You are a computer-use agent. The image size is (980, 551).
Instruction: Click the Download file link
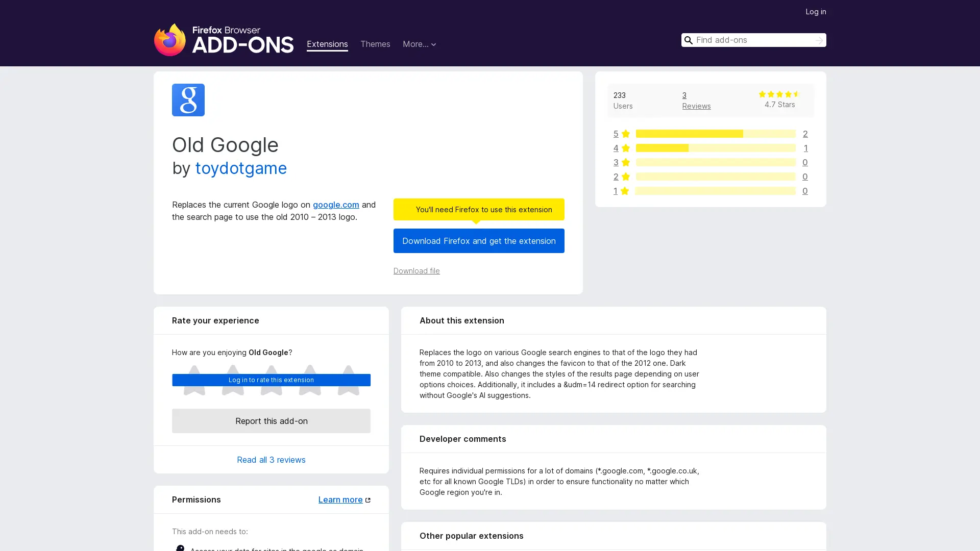point(416,271)
